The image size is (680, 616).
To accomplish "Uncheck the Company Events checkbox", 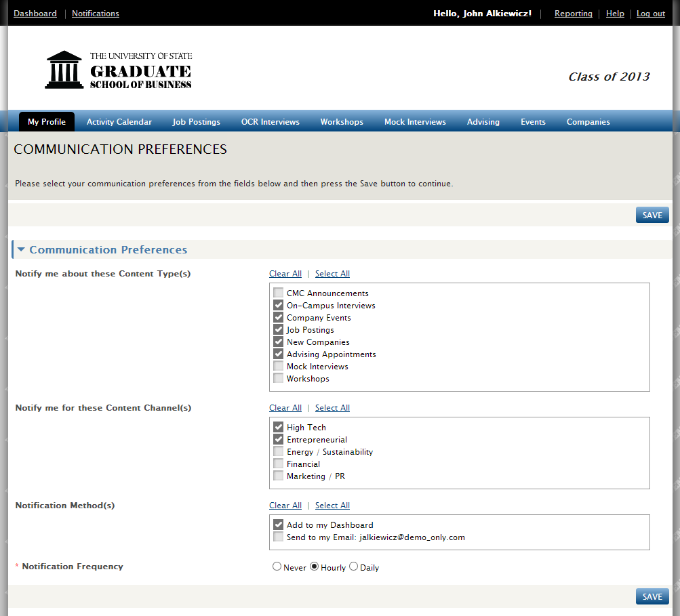I will point(279,317).
